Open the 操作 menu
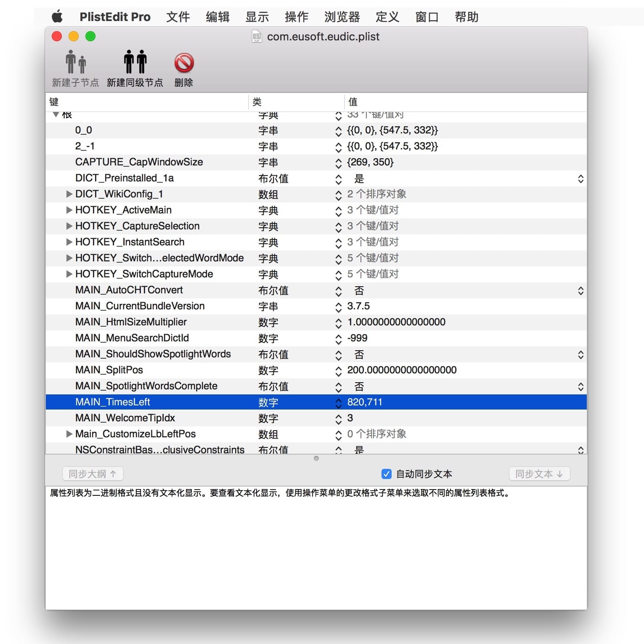The height and width of the screenshot is (644, 644). (x=297, y=17)
